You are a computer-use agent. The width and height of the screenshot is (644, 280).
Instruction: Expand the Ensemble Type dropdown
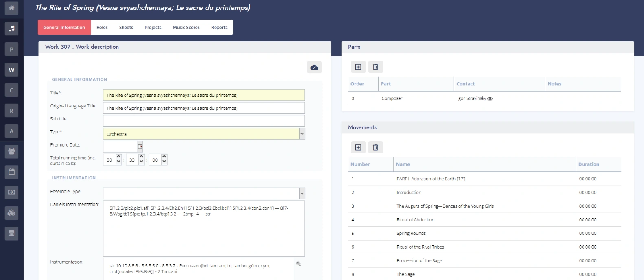click(302, 193)
